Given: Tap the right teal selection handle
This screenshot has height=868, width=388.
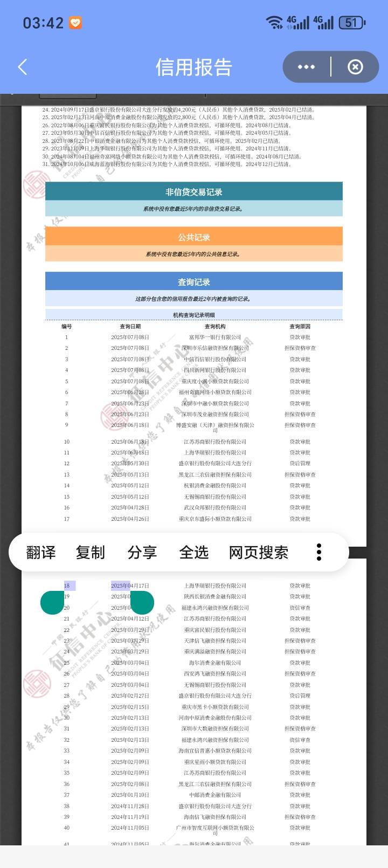Looking at the screenshot, I should click(x=142, y=602).
